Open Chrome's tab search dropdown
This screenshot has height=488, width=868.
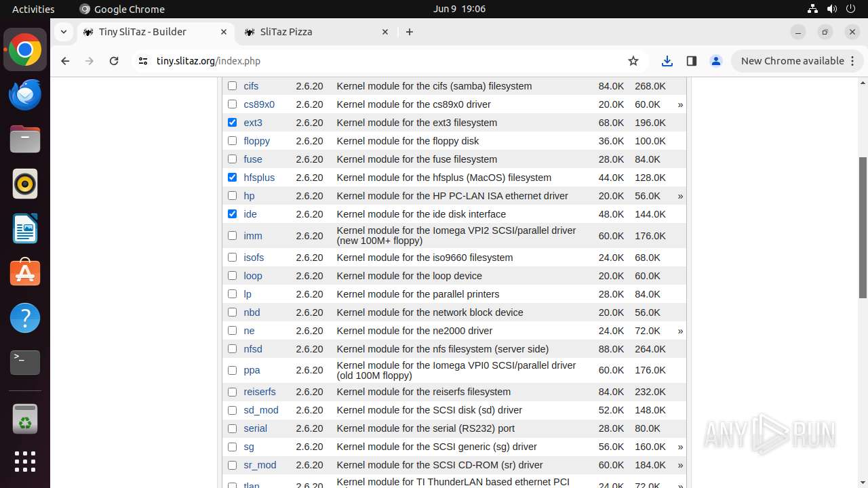[63, 32]
